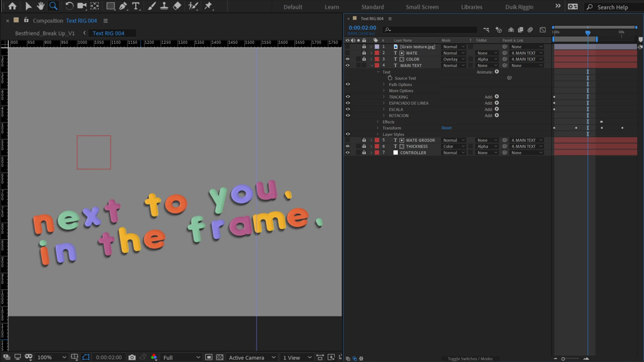The image size is (644, 362).
Task: Select the Horizontal Type tool
Action: coord(136,6)
